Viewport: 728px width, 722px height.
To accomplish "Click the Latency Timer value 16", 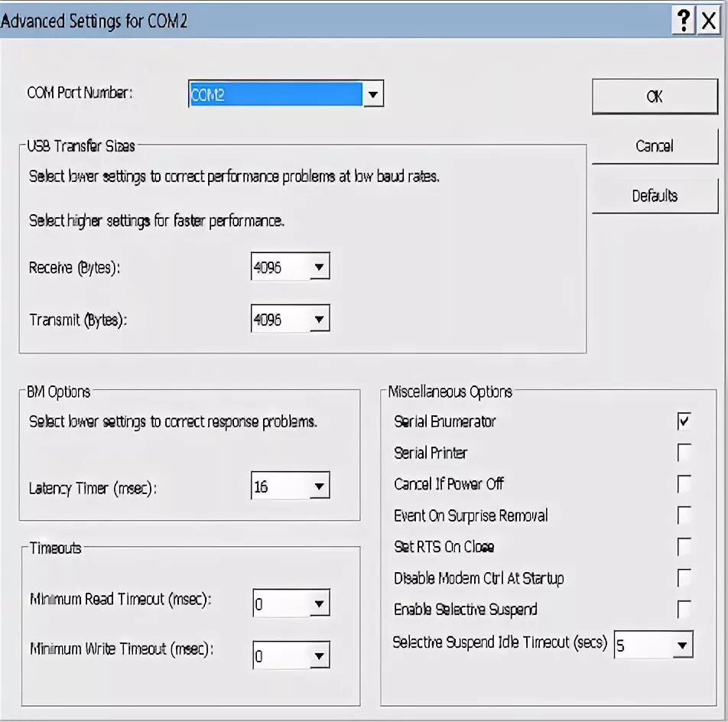I will point(261,486).
